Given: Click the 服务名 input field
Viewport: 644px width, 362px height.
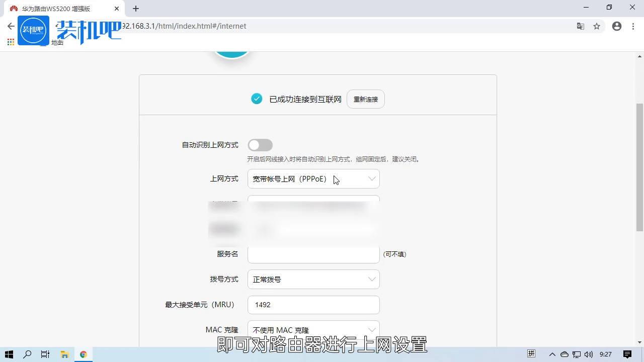Looking at the screenshot, I should 313,254.
